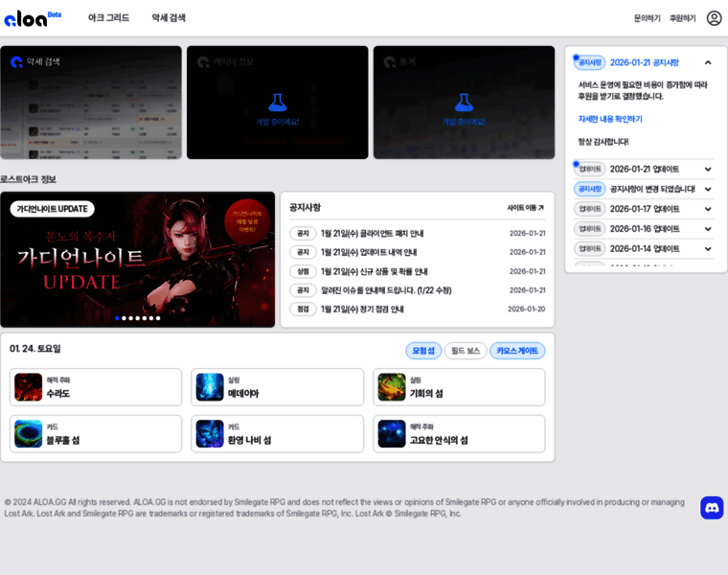Toggle the 카오스게이트 filter

(x=517, y=351)
